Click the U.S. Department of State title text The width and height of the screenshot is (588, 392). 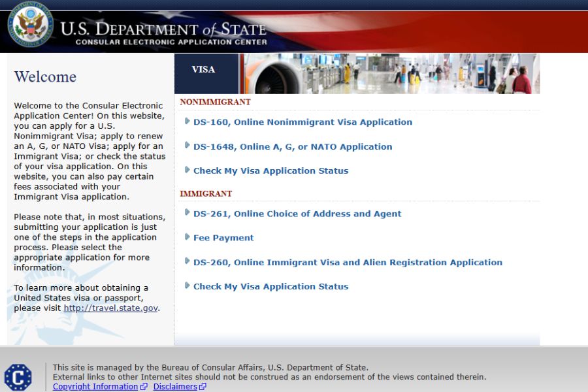(x=163, y=29)
